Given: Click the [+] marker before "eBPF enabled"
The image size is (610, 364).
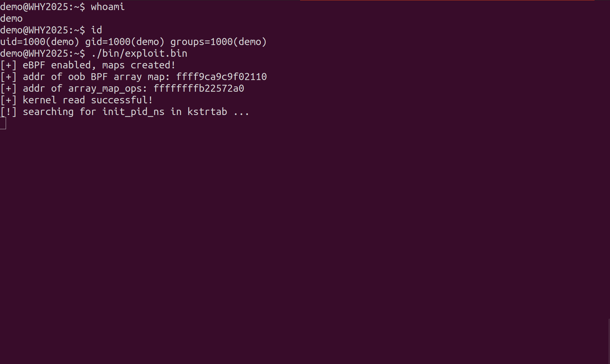Looking at the screenshot, I should pyautogui.click(x=8, y=65).
